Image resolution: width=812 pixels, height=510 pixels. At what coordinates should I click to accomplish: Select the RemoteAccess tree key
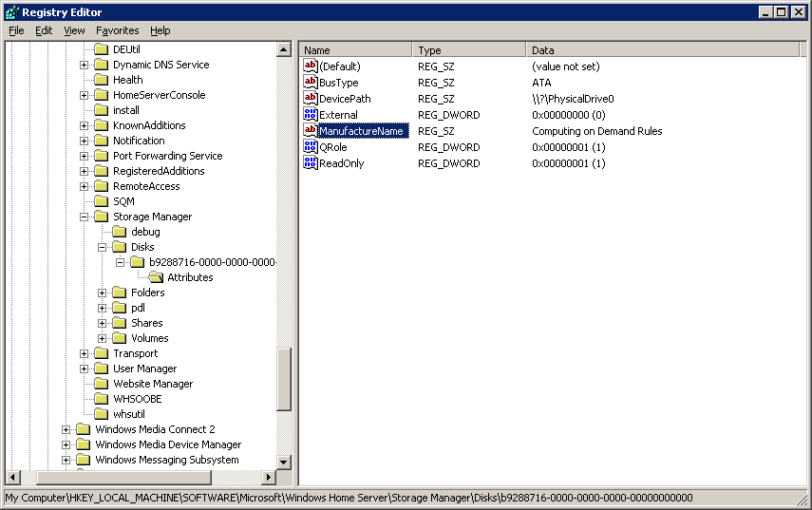(x=146, y=186)
